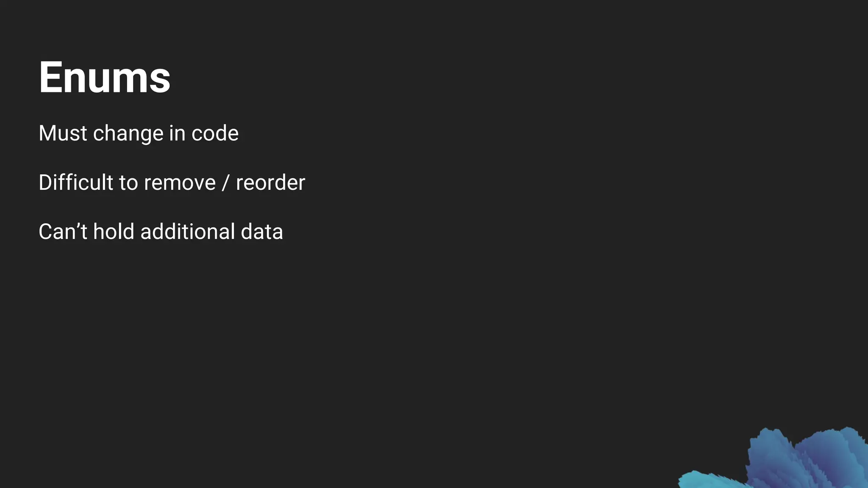
Task: Click the word in before code
Action: point(177,133)
